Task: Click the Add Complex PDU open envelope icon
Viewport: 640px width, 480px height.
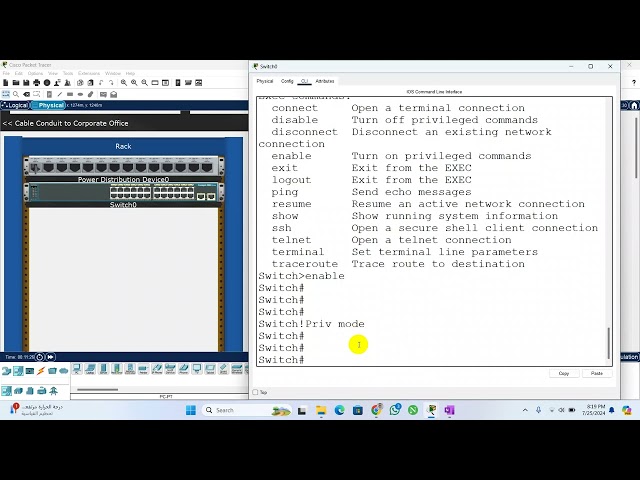Action: (113, 94)
